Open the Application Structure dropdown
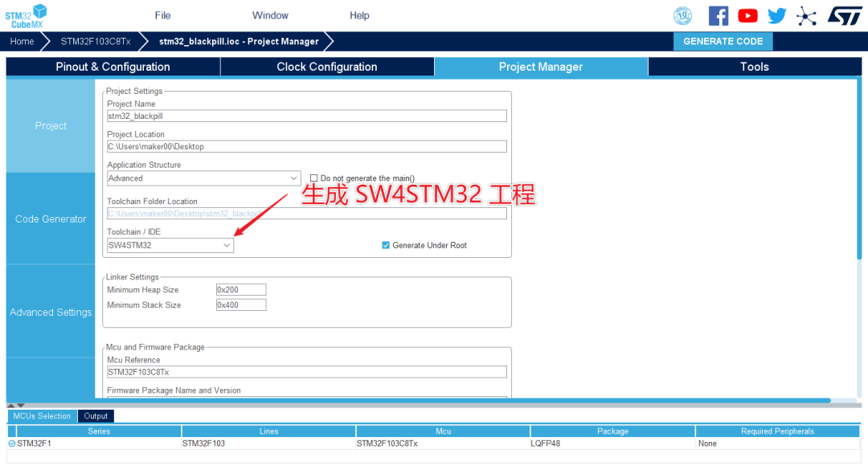Screen dimensions: 868x470 pos(203,178)
